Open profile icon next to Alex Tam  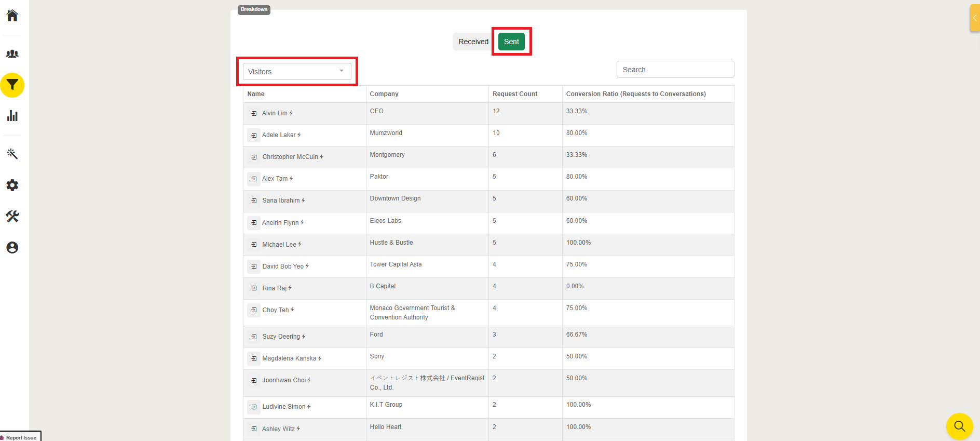254,179
